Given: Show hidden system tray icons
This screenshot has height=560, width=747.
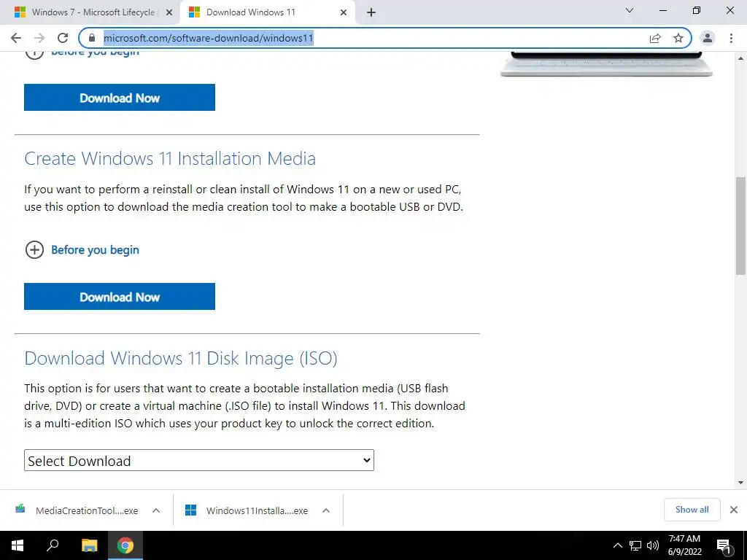Looking at the screenshot, I should tap(617, 545).
